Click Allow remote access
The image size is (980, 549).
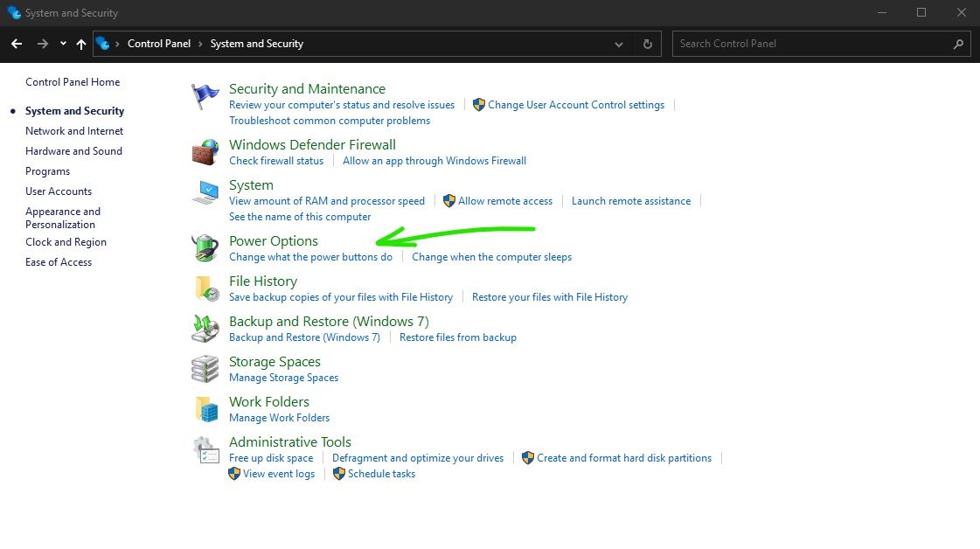(x=505, y=201)
